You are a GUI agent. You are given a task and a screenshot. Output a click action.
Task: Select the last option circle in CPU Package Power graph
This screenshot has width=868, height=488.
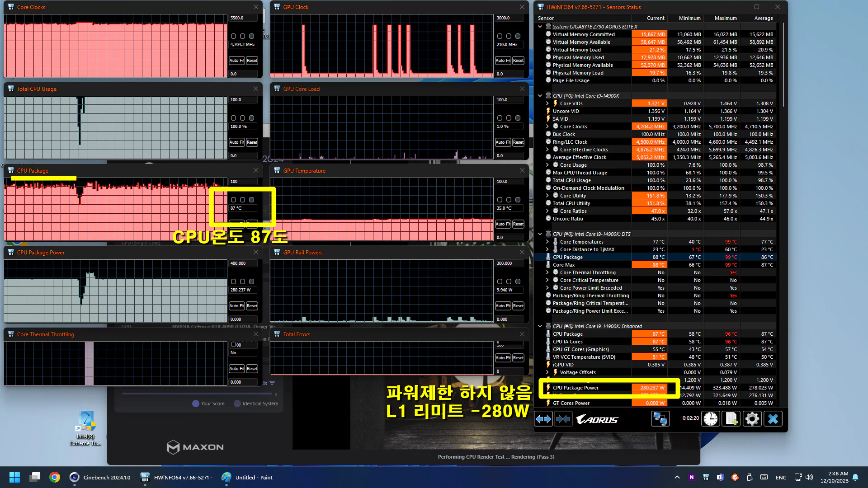251,282
